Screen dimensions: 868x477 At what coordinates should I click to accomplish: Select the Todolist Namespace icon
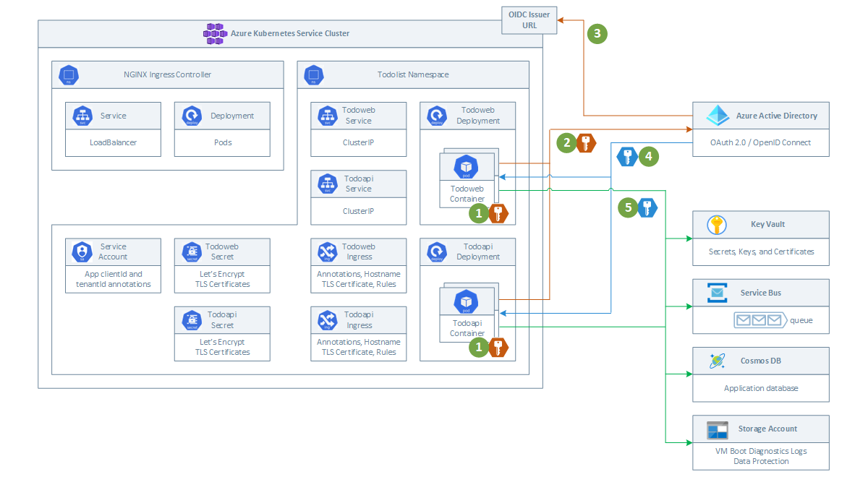(x=313, y=75)
